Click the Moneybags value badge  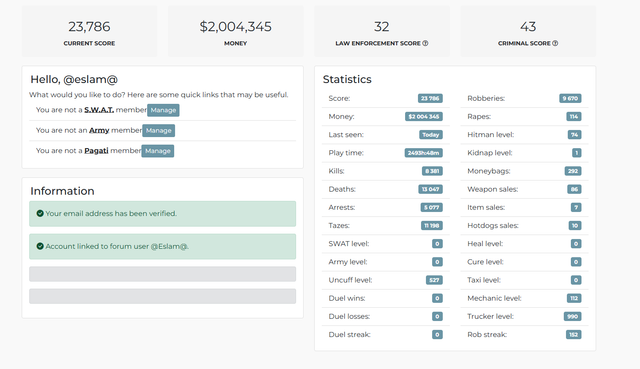573,171
